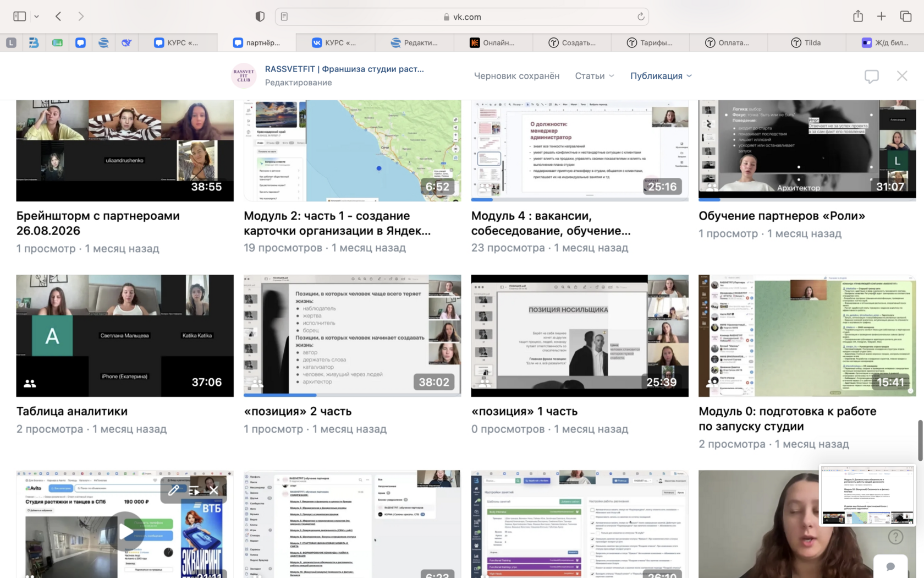Expand the "Статьи" dropdown
Screen dimensions: 924x578
tap(595, 76)
